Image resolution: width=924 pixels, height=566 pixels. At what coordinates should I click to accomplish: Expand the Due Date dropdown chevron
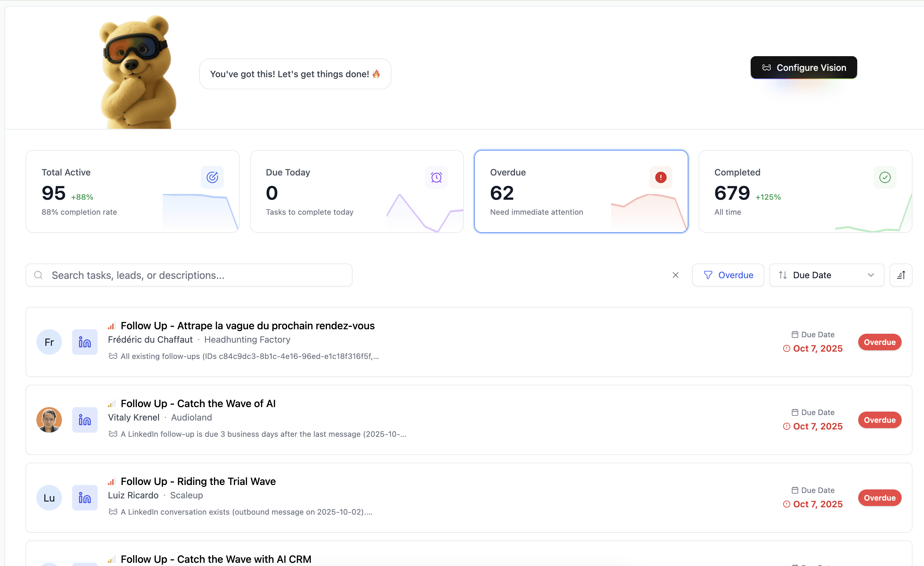click(x=871, y=275)
